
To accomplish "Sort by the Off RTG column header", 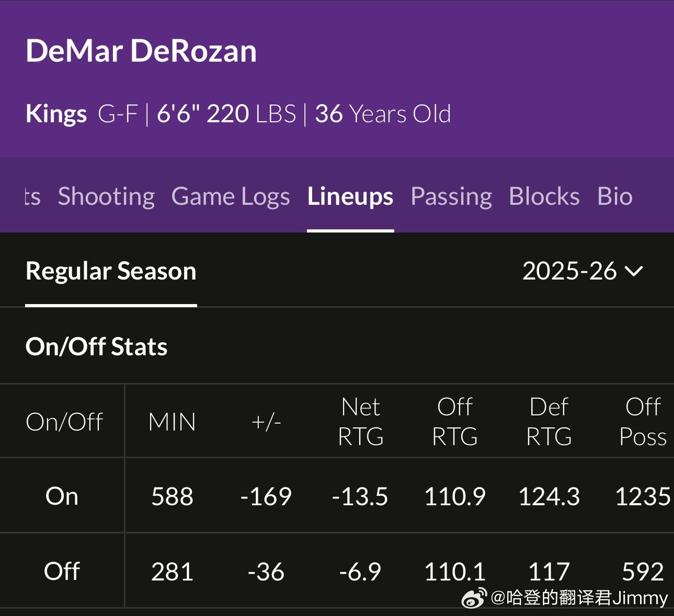I will tap(455, 422).
